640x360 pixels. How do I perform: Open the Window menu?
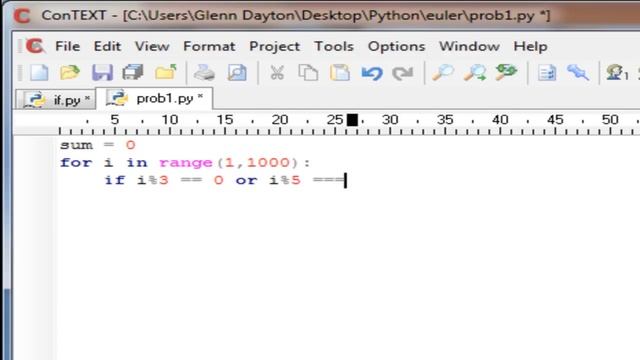pyautogui.click(x=469, y=46)
